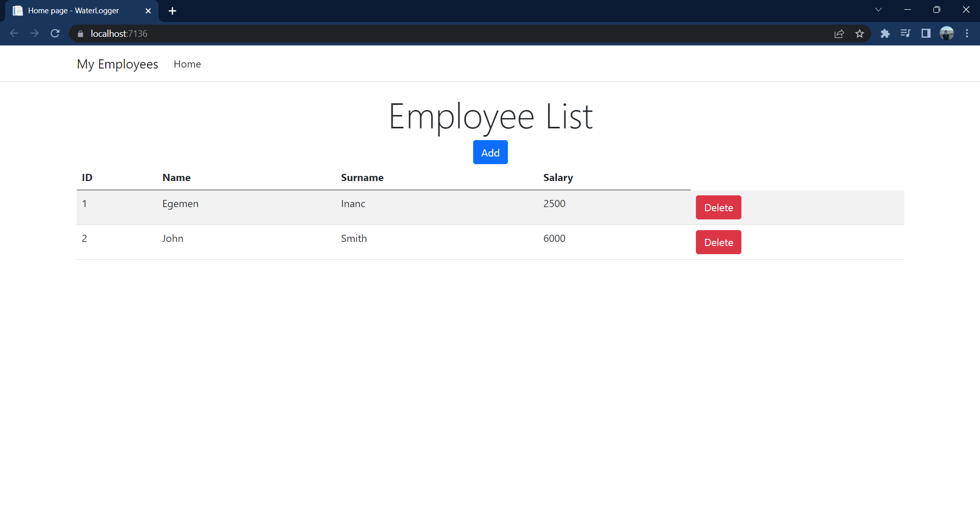Viewport: 980px width, 517px height.
Task: Click the Home navigation link
Action: 187,64
